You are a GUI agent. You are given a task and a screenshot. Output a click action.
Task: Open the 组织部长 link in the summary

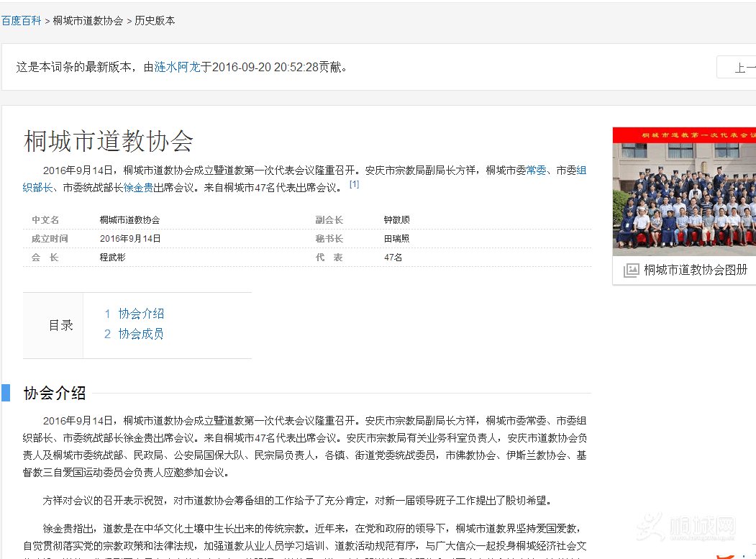coord(37,188)
